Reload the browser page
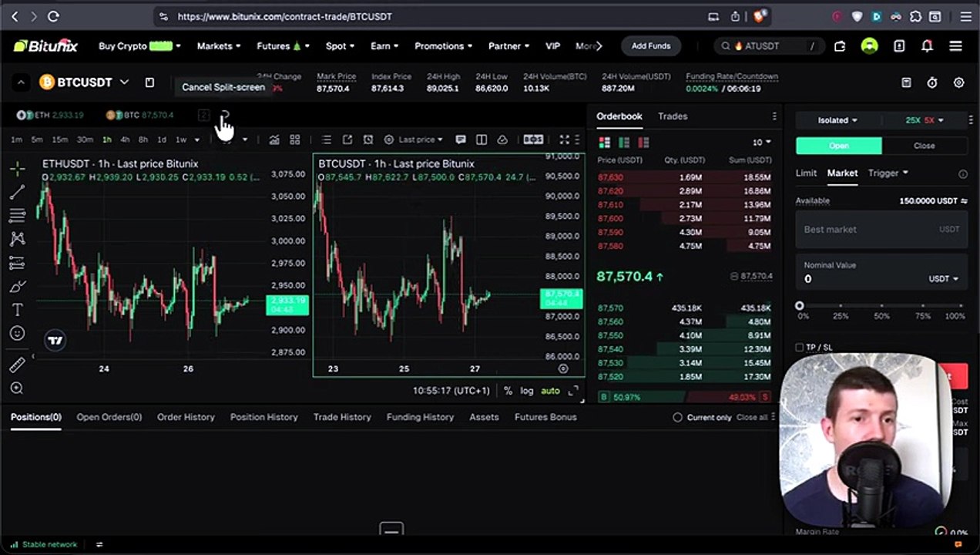The height and width of the screenshot is (555, 980). tap(53, 16)
